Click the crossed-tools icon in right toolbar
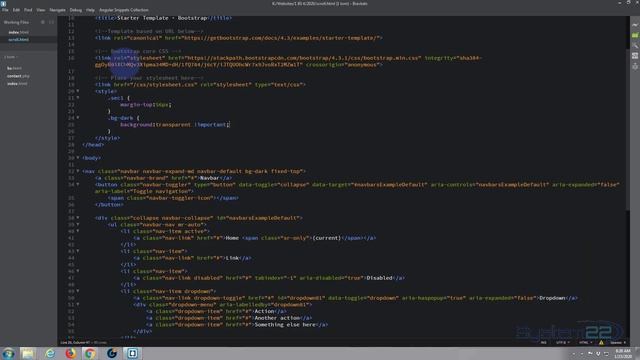Screen dimensions: 640x360 tap(635, 46)
